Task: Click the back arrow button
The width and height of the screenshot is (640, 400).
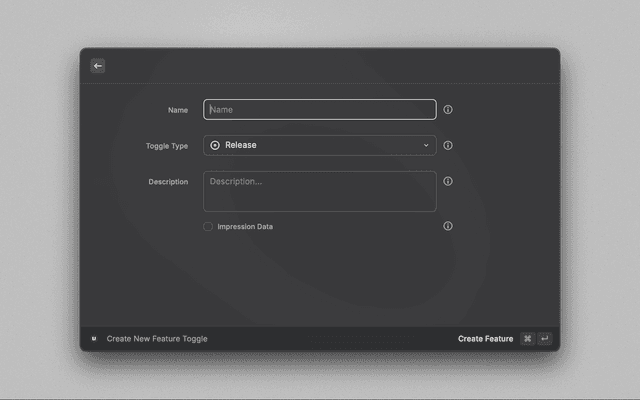Action: click(x=98, y=66)
